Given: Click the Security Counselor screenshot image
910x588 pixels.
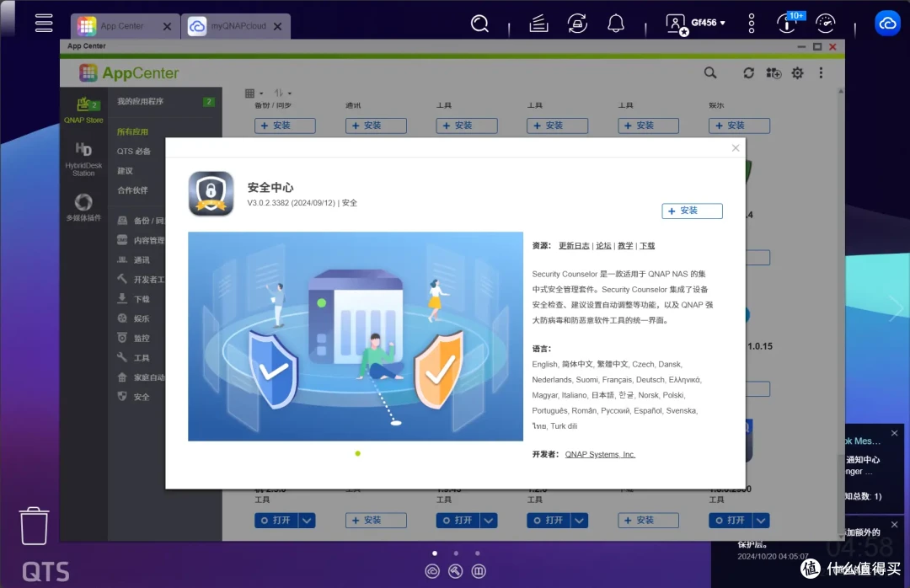Looking at the screenshot, I should coord(356,337).
